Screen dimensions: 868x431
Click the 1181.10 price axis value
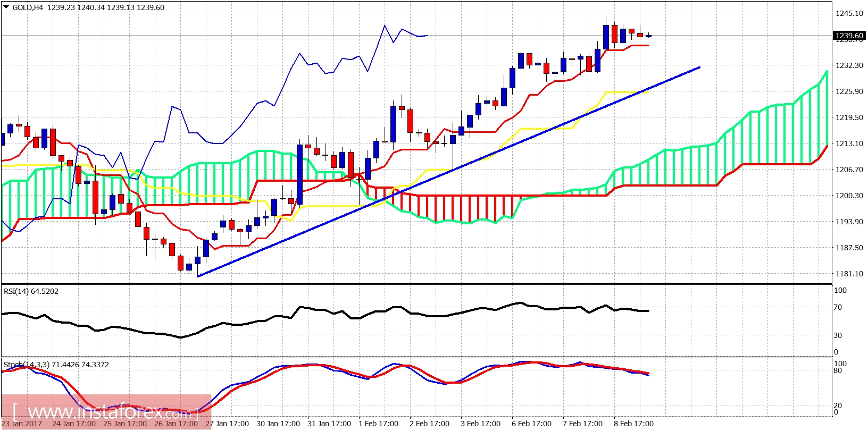click(849, 274)
